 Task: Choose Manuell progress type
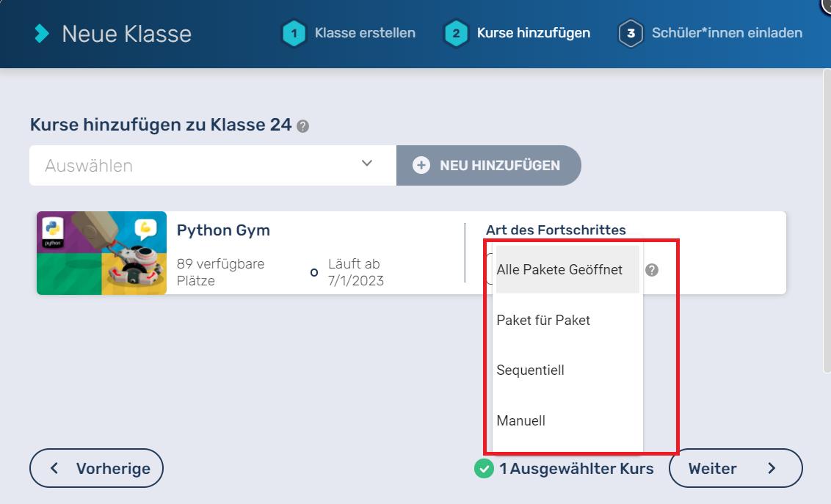(x=520, y=421)
